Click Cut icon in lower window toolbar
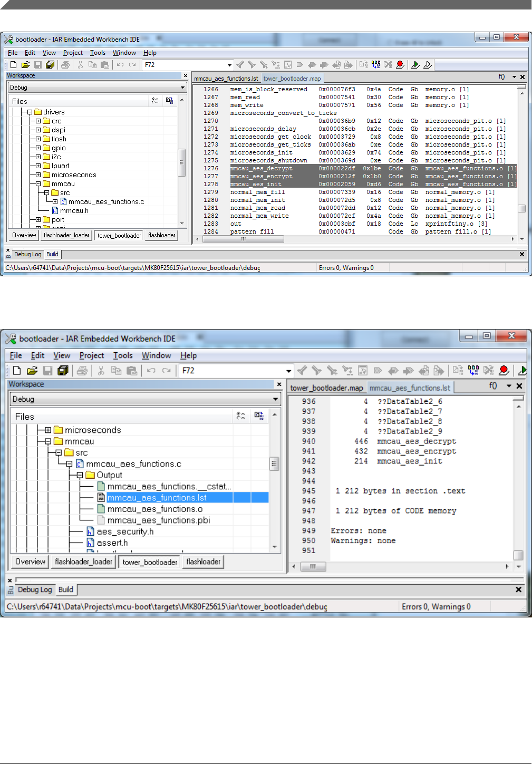The width and height of the screenshot is (532, 764). click(x=101, y=371)
